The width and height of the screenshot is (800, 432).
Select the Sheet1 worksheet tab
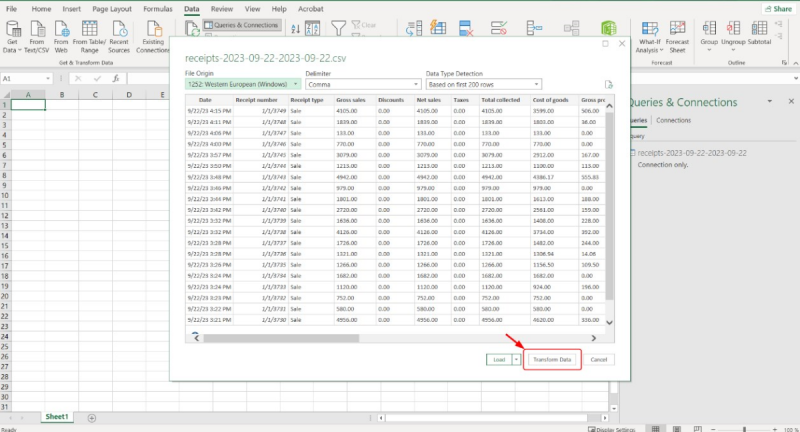coord(56,416)
